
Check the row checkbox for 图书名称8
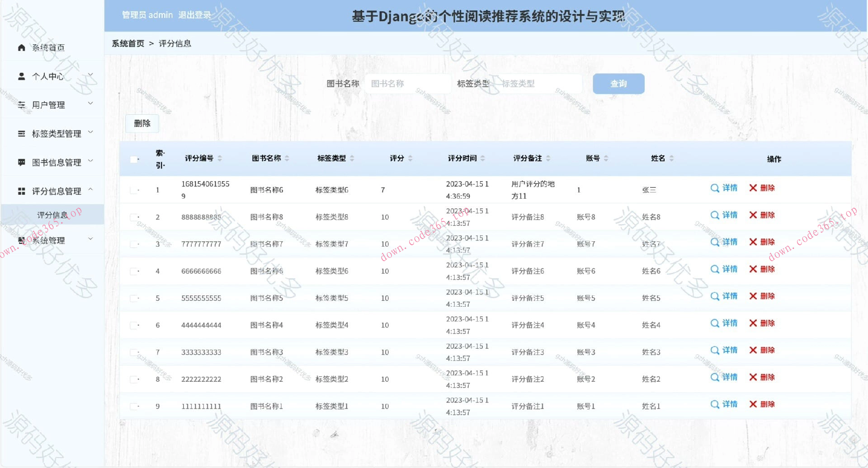pos(133,216)
